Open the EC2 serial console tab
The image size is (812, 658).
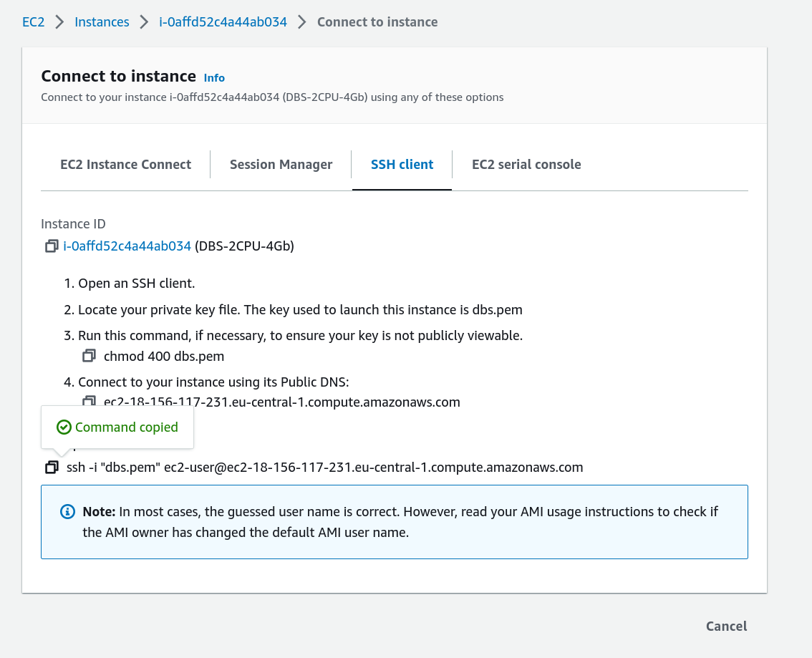[526, 165]
